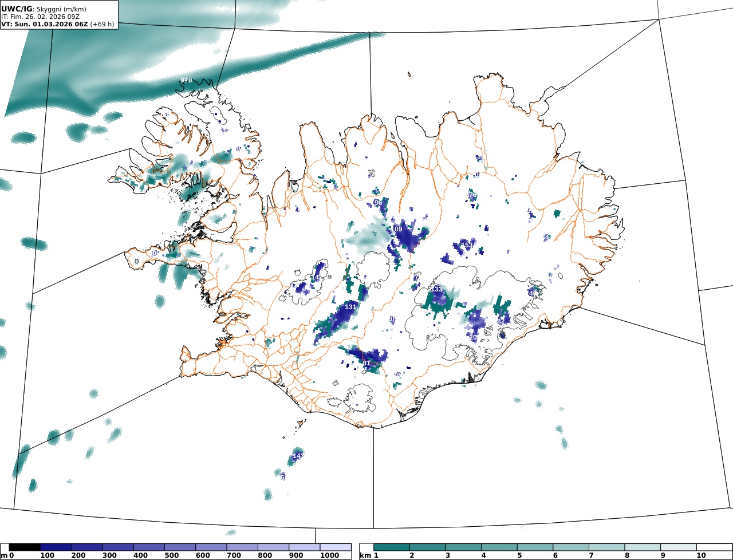Click the black 0–100 m legend swatch
The height and width of the screenshot is (560, 733).
pos(25,547)
